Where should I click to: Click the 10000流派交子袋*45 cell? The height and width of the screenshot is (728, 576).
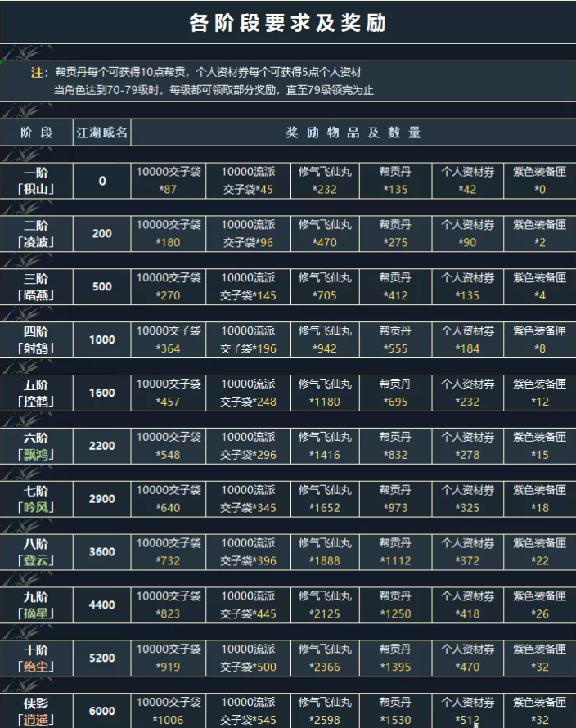click(248, 181)
